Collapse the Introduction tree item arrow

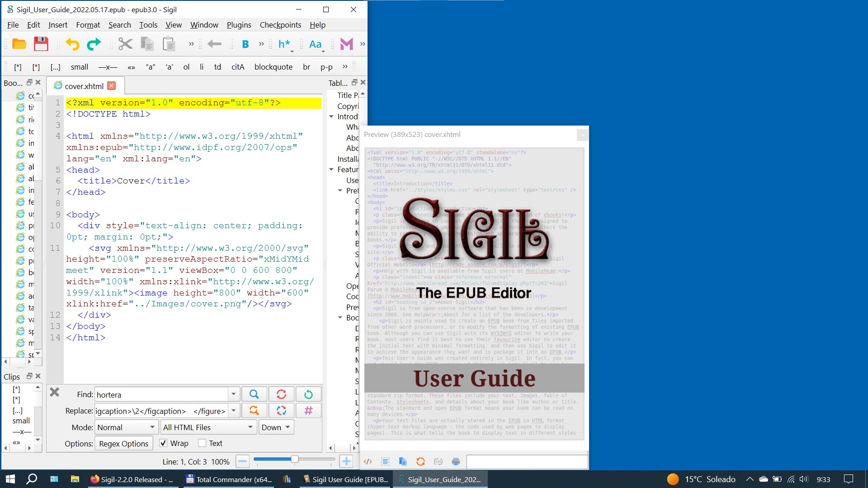pyautogui.click(x=331, y=117)
